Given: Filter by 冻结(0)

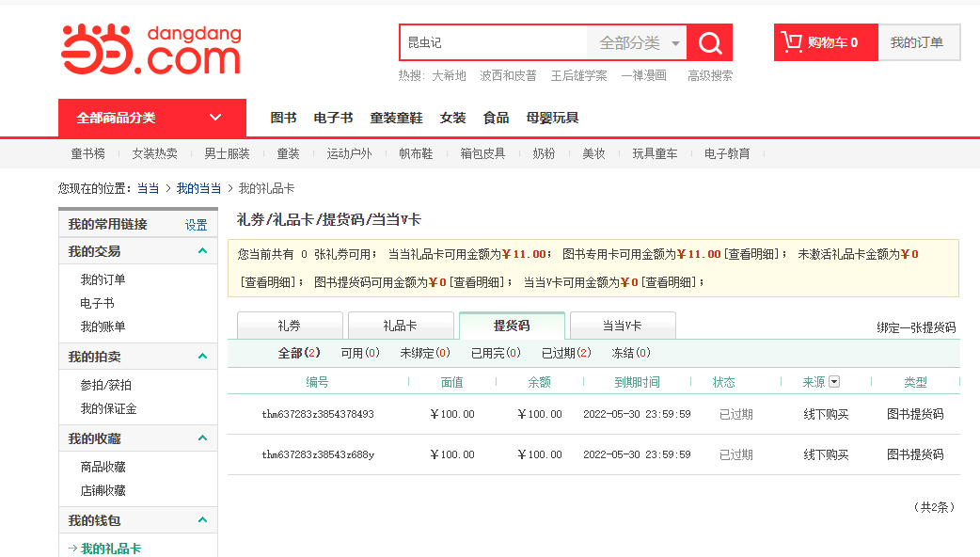Looking at the screenshot, I should (x=631, y=353).
